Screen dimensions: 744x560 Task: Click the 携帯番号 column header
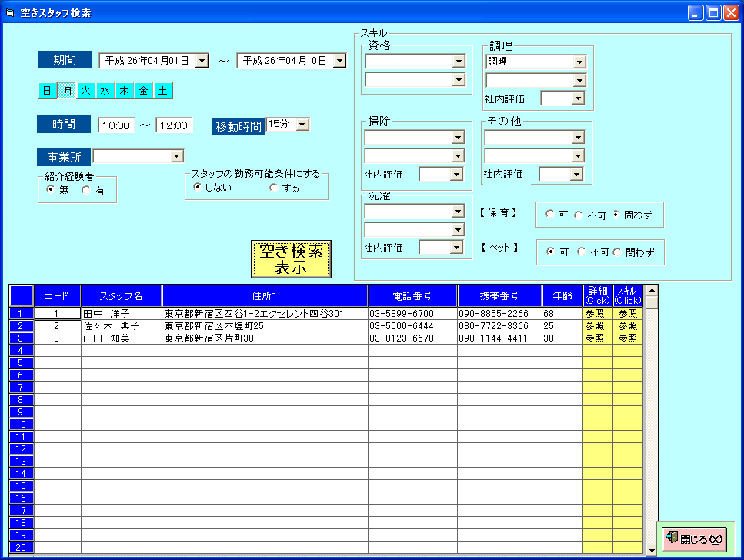coord(499,296)
